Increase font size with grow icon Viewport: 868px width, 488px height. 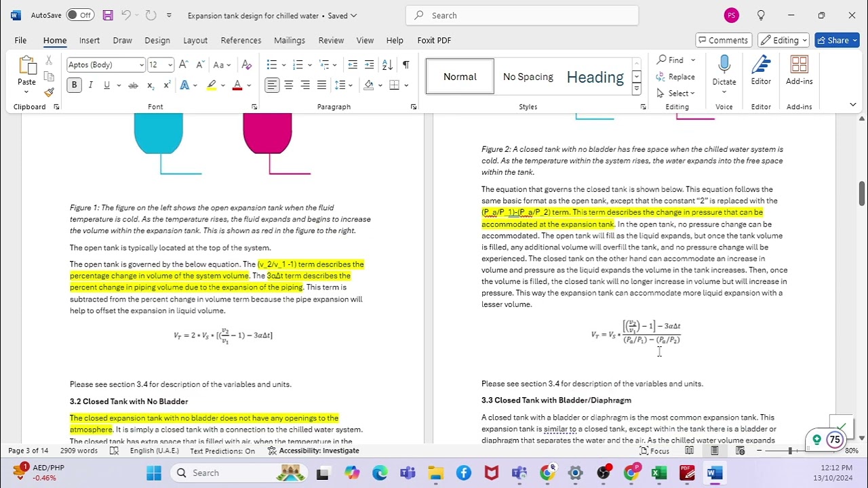coord(184,64)
